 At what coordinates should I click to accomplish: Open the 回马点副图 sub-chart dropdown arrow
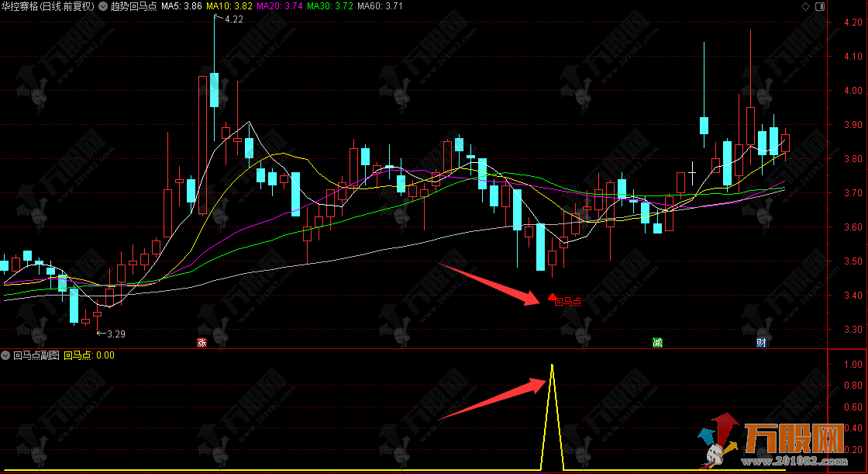click(x=5, y=355)
